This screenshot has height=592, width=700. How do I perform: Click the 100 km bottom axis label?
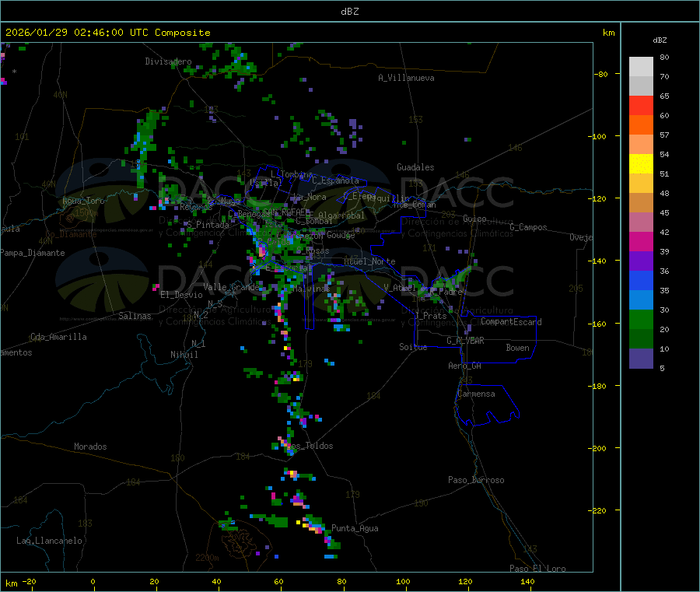(x=403, y=581)
